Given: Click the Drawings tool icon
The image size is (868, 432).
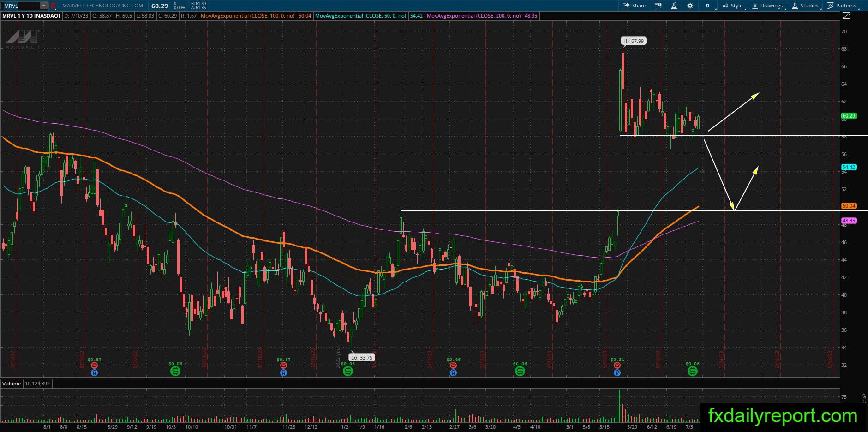Looking at the screenshot, I should (x=755, y=6).
